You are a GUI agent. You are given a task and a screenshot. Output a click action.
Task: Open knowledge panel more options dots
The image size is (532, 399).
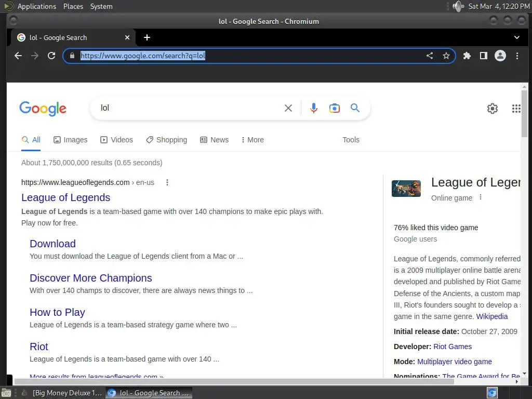[480, 197]
